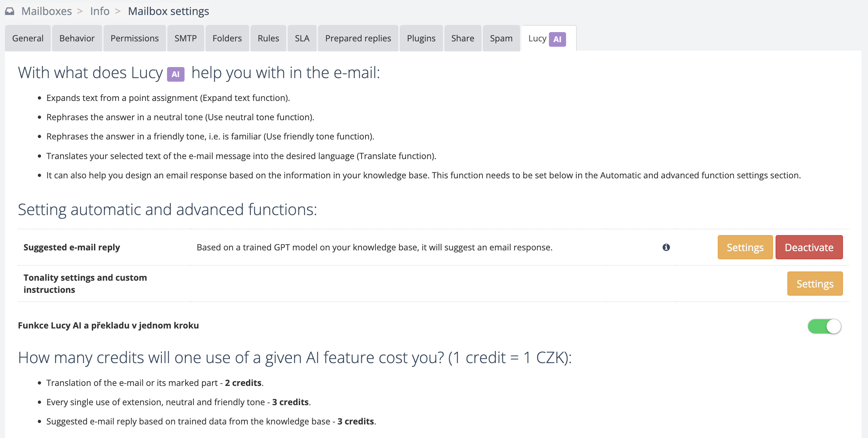This screenshot has width=868, height=438.
Task: Open the General tab
Action: pyautogui.click(x=28, y=38)
